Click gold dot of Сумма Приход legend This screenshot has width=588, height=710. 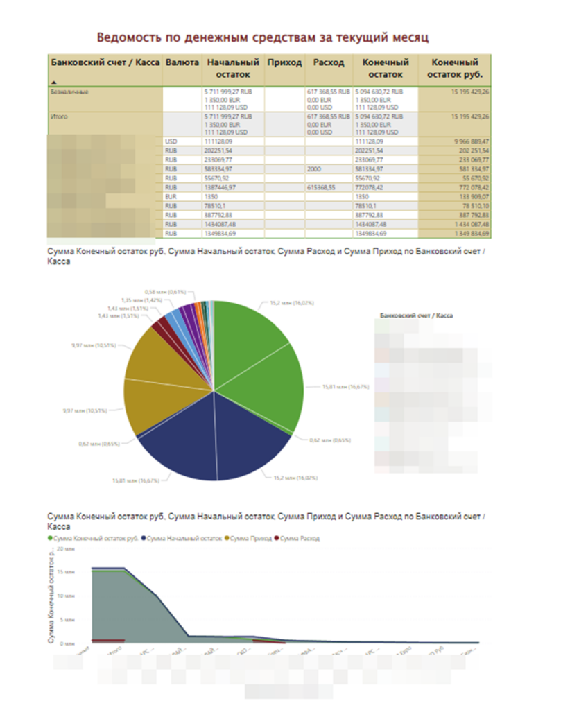pos(227,538)
